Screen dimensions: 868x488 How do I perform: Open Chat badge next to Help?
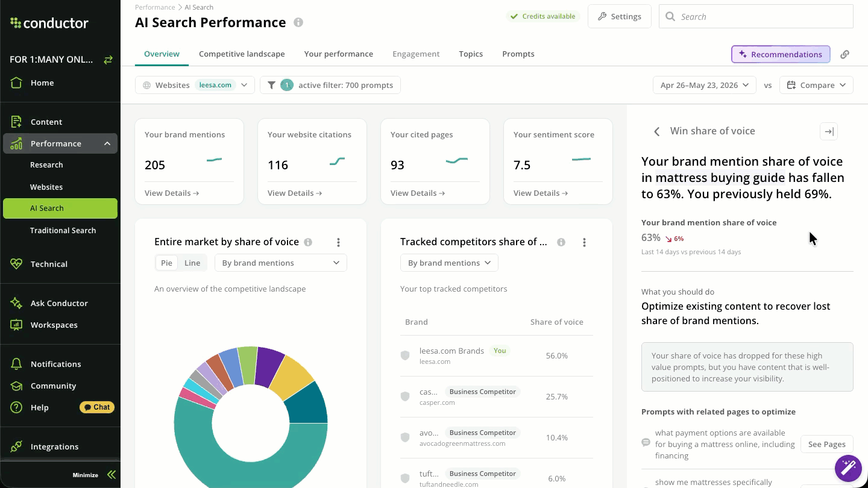[97, 407]
